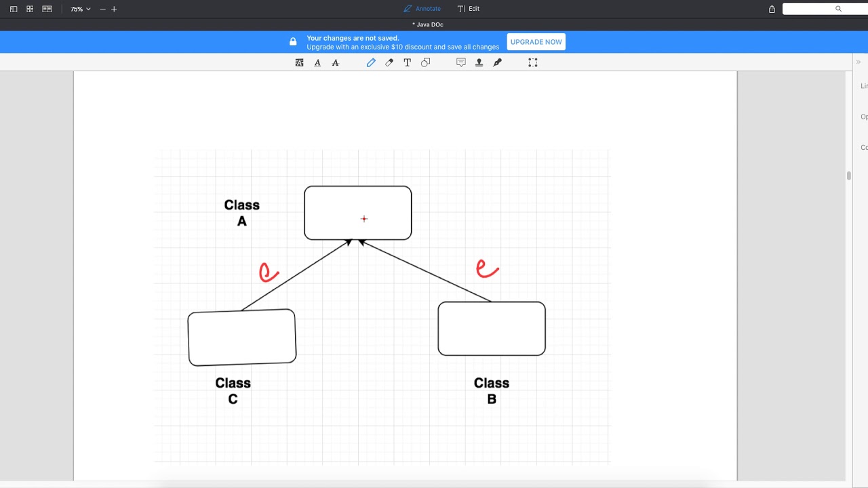Select the strikethrough text tool

pyautogui.click(x=335, y=62)
